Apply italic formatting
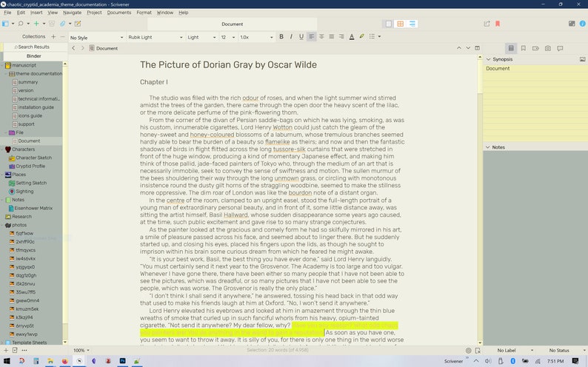Viewport: 588px width, 367px height. pos(291,37)
